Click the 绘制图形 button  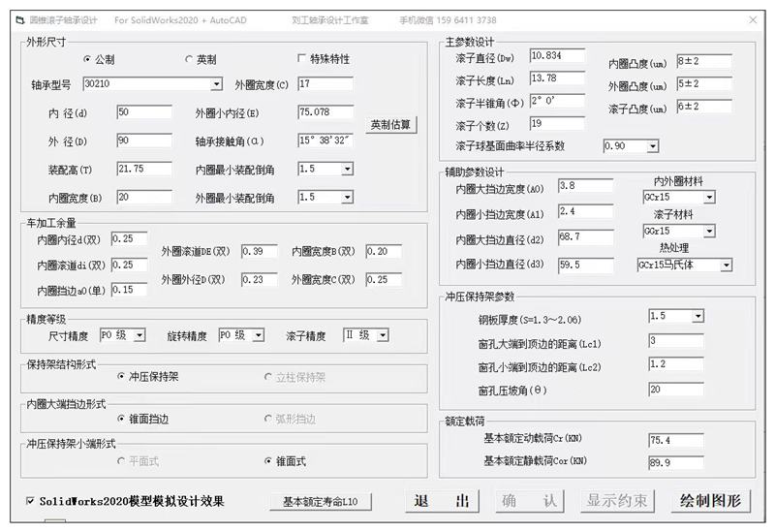click(x=710, y=501)
